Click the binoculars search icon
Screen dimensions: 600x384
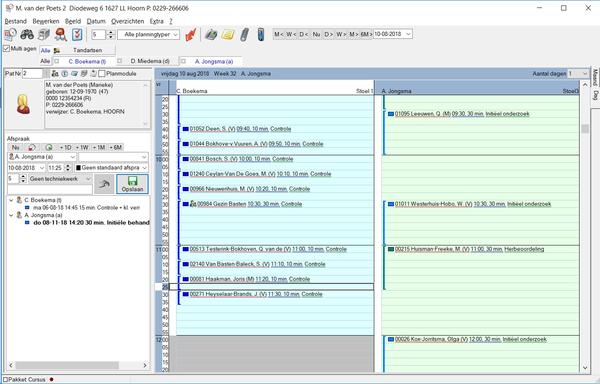(x=27, y=34)
